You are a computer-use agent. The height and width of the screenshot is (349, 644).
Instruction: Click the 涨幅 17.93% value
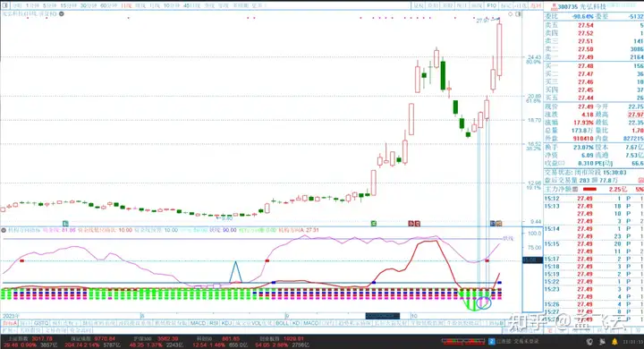click(x=583, y=123)
